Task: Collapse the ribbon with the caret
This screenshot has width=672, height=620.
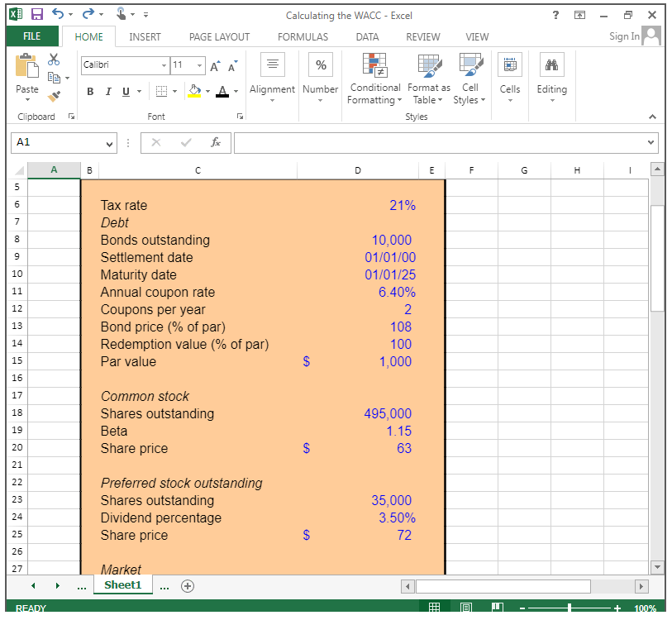Action: 652,117
